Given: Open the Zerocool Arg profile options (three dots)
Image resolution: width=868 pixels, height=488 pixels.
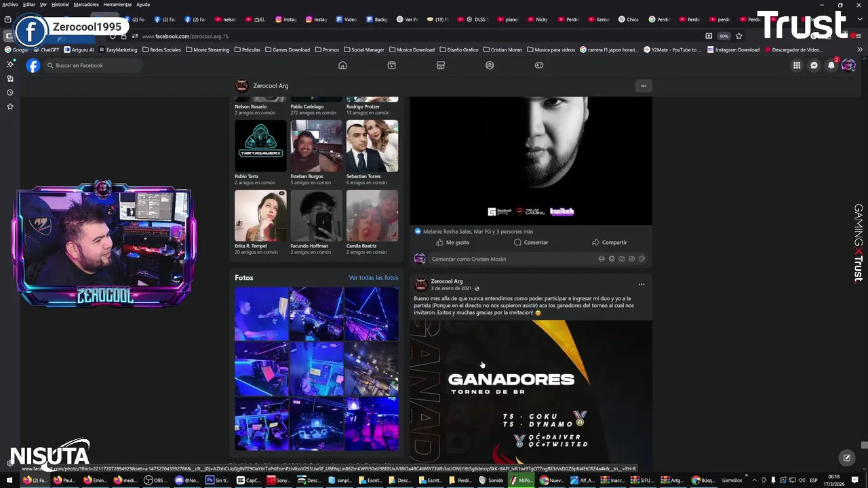Looking at the screenshot, I should [x=644, y=86].
